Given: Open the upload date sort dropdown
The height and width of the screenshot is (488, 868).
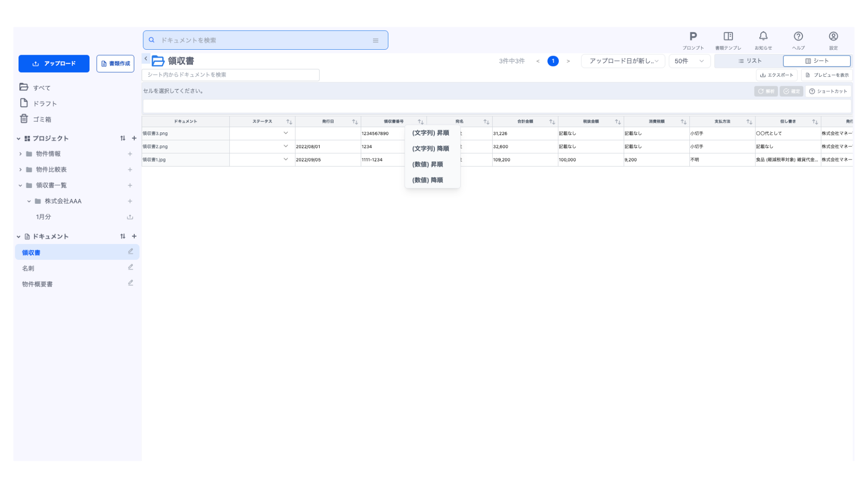Looking at the screenshot, I should (x=623, y=61).
